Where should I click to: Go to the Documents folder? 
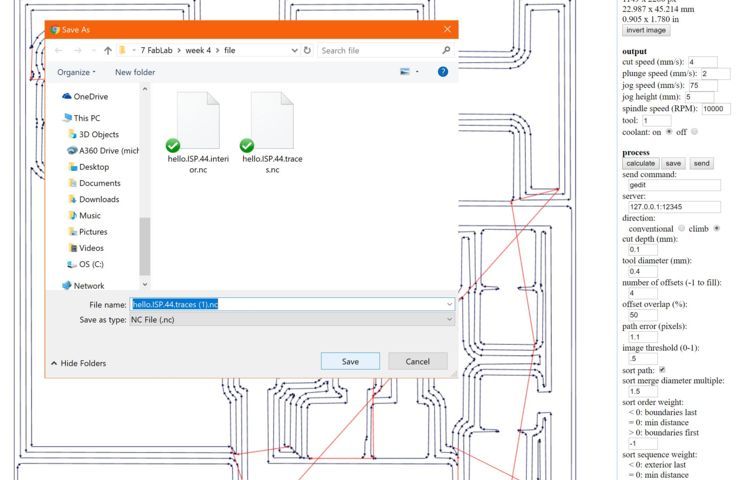click(x=95, y=183)
